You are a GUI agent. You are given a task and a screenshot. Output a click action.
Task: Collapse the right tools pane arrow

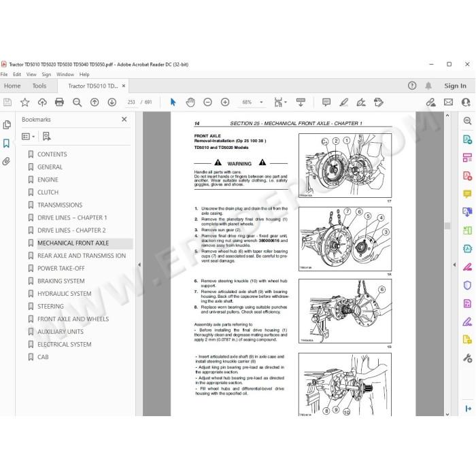pyautogui.click(x=454, y=265)
